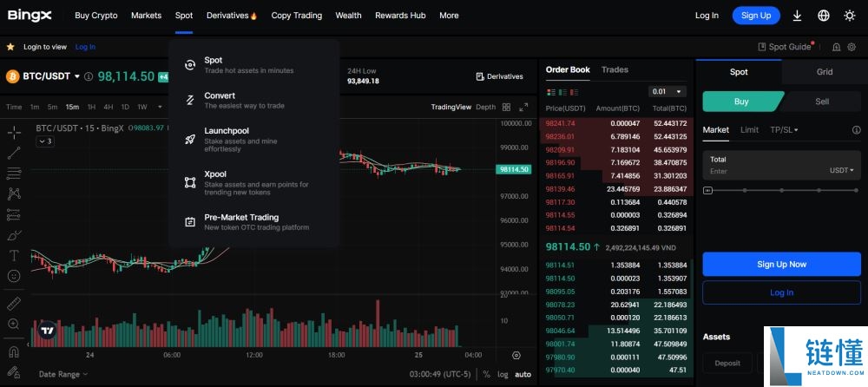This screenshot has height=387, width=868.
Task: Click the Sign Up Now button
Action: tap(782, 264)
